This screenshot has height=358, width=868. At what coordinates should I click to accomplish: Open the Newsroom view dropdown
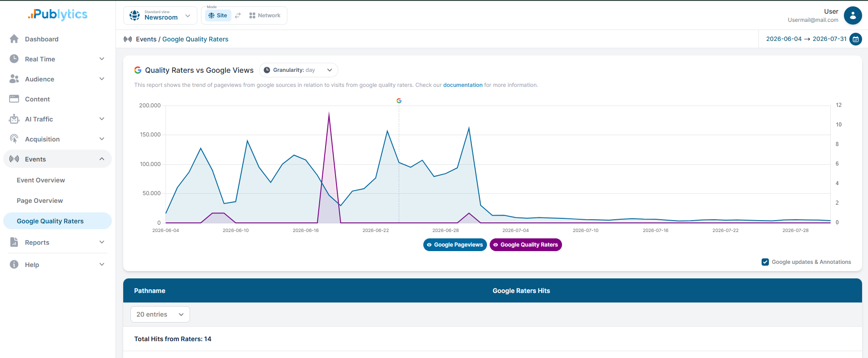(160, 15)
